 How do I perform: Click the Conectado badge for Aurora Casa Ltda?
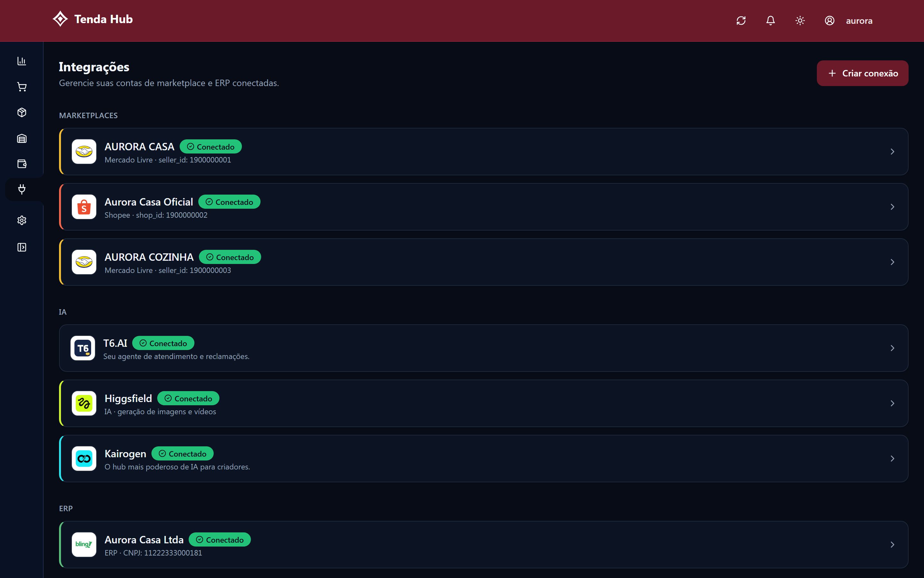pos(220,540)
